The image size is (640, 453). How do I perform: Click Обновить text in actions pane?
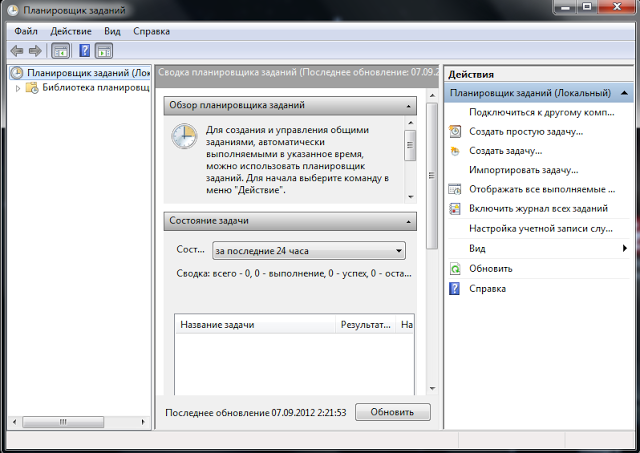pos(490,269)
